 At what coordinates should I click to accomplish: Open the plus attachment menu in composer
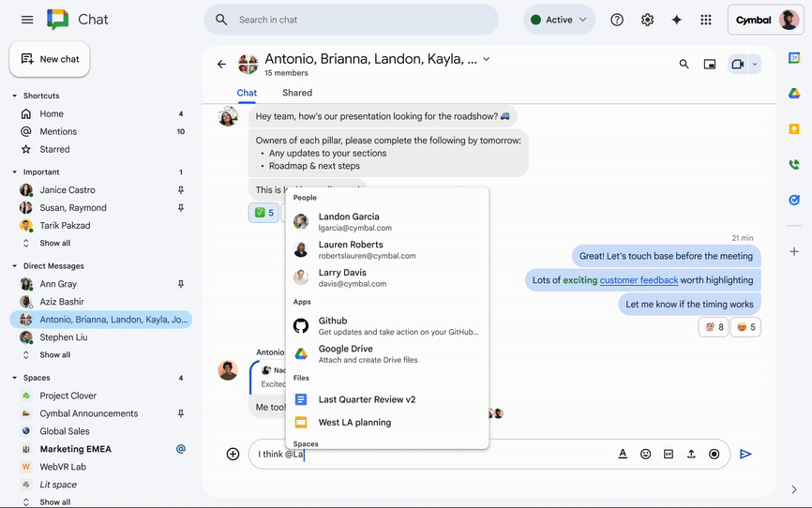[x=233, y=455]
